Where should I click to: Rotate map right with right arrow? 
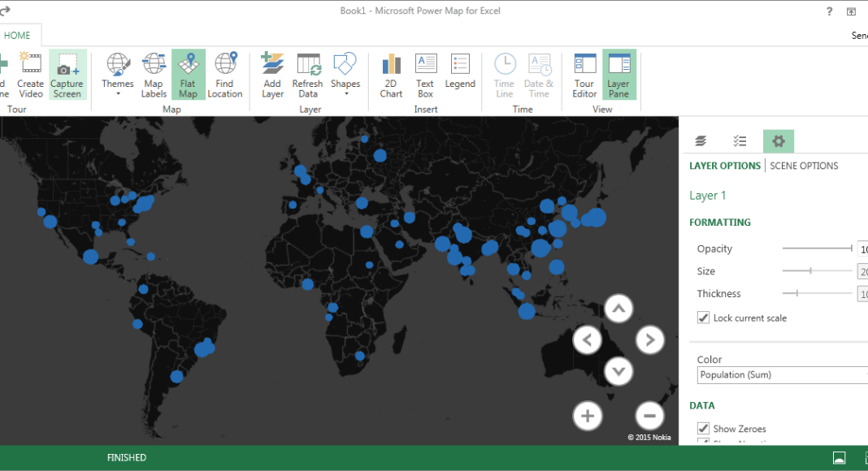pos(650,340)
